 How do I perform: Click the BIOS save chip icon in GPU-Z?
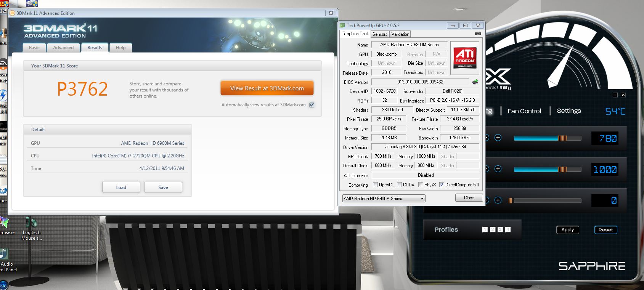click(475, 82)
